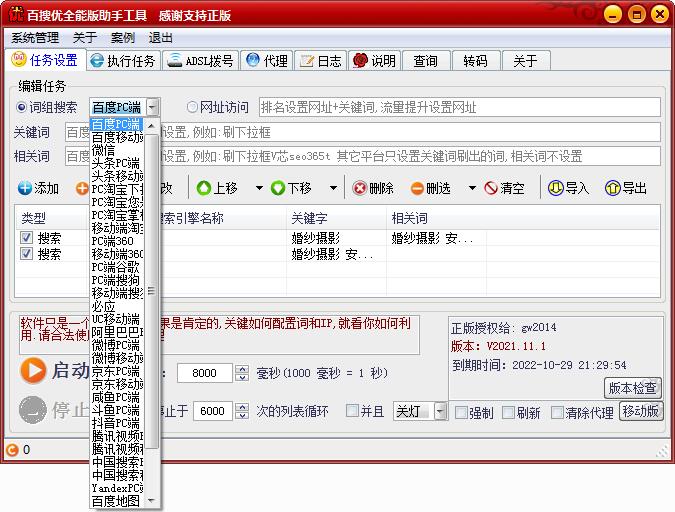675x512 pixels.
Task: Choose 微博PC端 in the dropdown list
Action: 117,345
